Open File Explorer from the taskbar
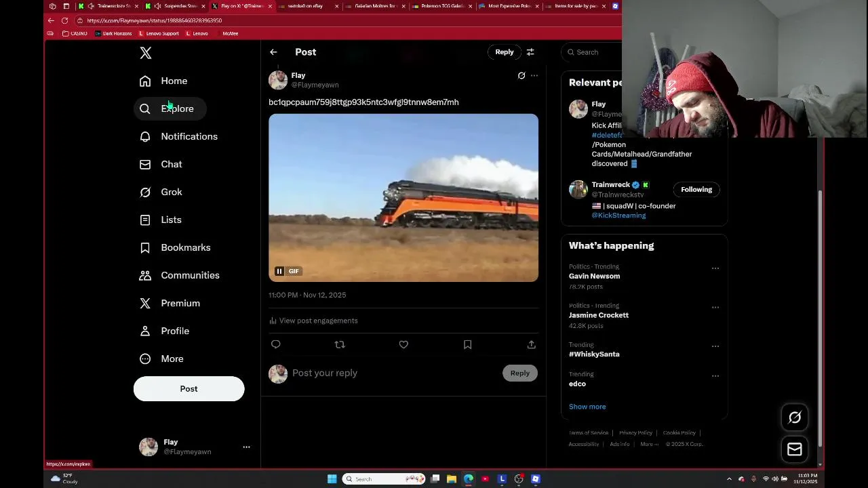 (451, 479)
